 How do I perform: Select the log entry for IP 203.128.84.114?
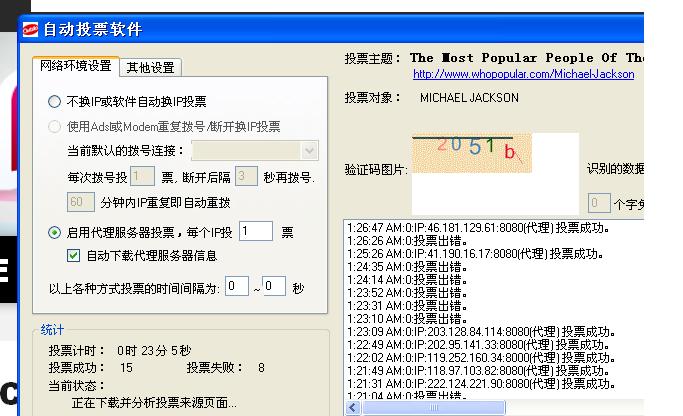coord(480,331)
